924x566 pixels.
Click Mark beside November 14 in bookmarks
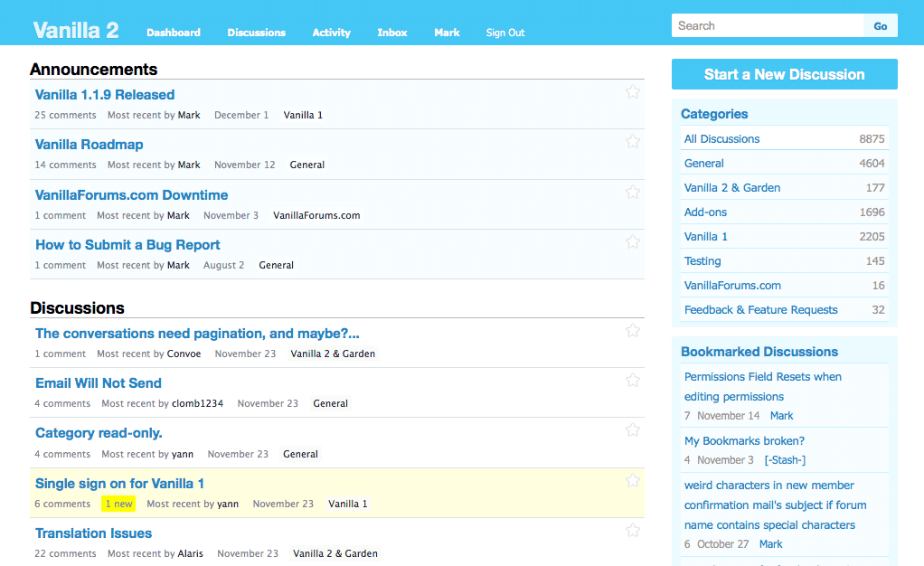pyautogui.click(x=781, y=416)
